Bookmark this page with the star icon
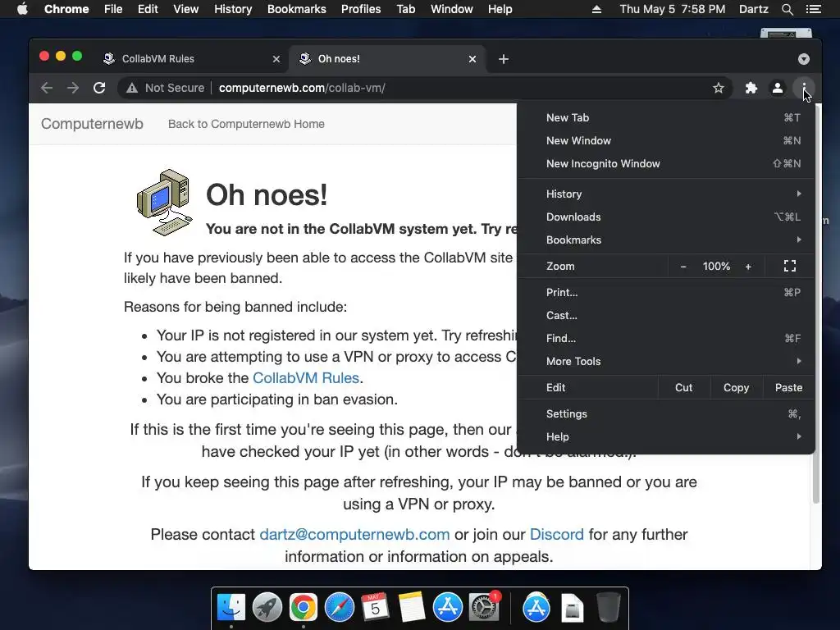This screenshot has width=840, height=630. tap(719, 88)
